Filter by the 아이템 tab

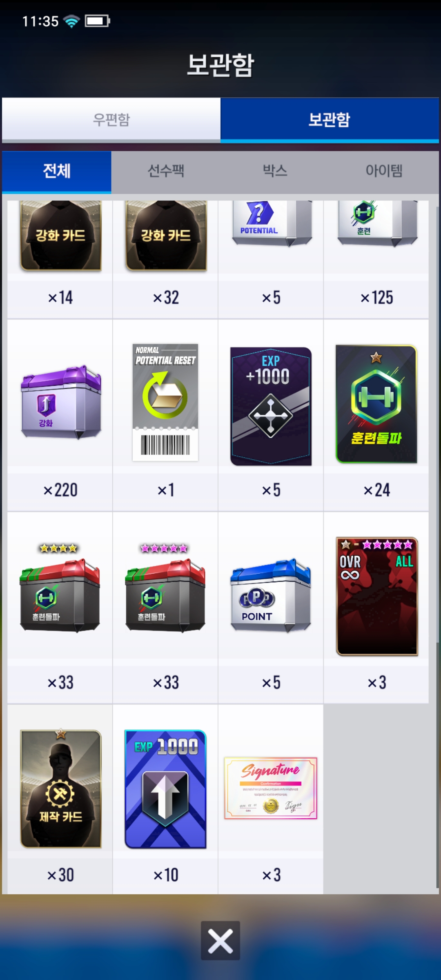click(384, 171)
